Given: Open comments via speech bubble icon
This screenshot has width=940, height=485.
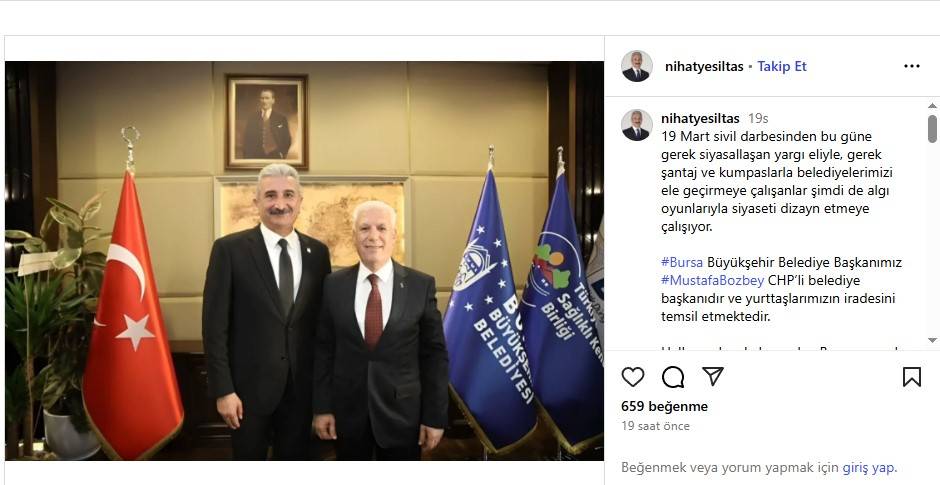Looking at the screenshot, I should tap(673, 376).
